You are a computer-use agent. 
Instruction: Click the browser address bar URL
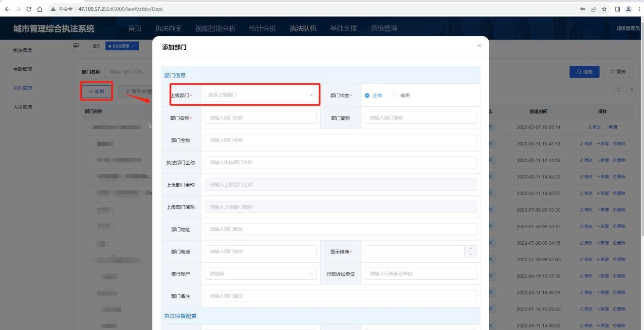pyautogui.click(x=120, y=9)
